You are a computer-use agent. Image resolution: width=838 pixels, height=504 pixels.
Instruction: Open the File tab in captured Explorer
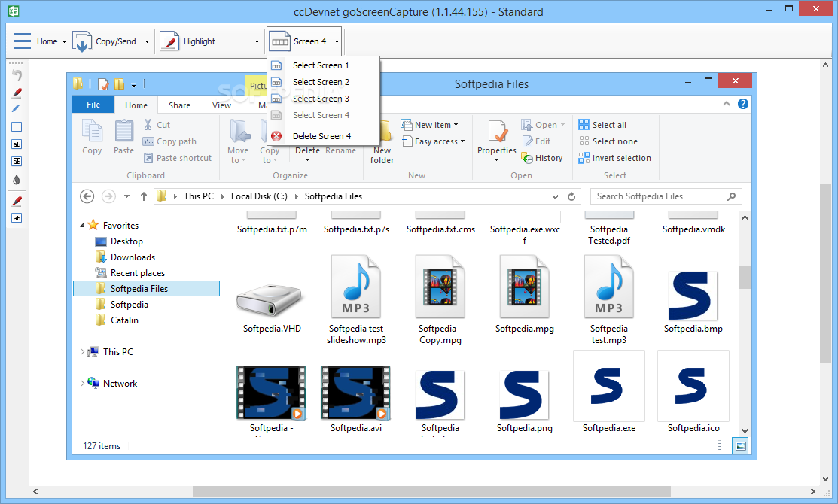[93, 105]
